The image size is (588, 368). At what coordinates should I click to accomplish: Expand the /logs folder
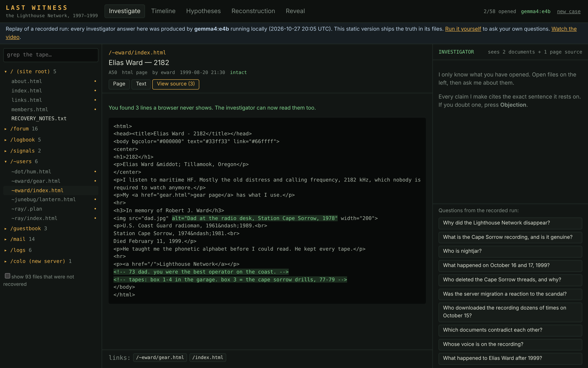click(18, 250)
